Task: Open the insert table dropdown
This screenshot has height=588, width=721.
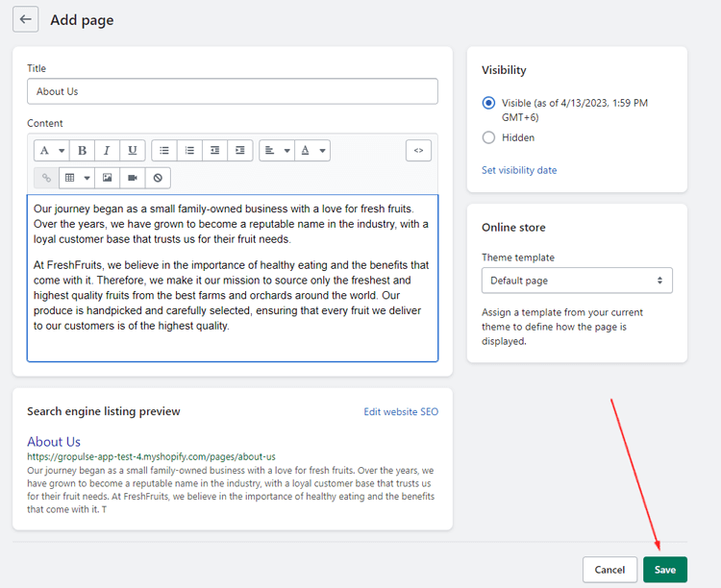Action: point(77,178)
